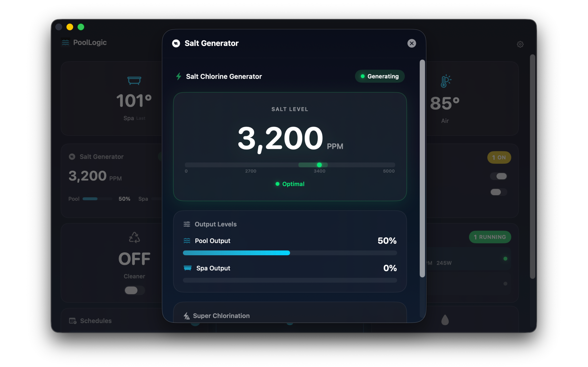Click the lightning icon beside Salt Chlorine Generator
588x367 pixels.
[179, 76]
